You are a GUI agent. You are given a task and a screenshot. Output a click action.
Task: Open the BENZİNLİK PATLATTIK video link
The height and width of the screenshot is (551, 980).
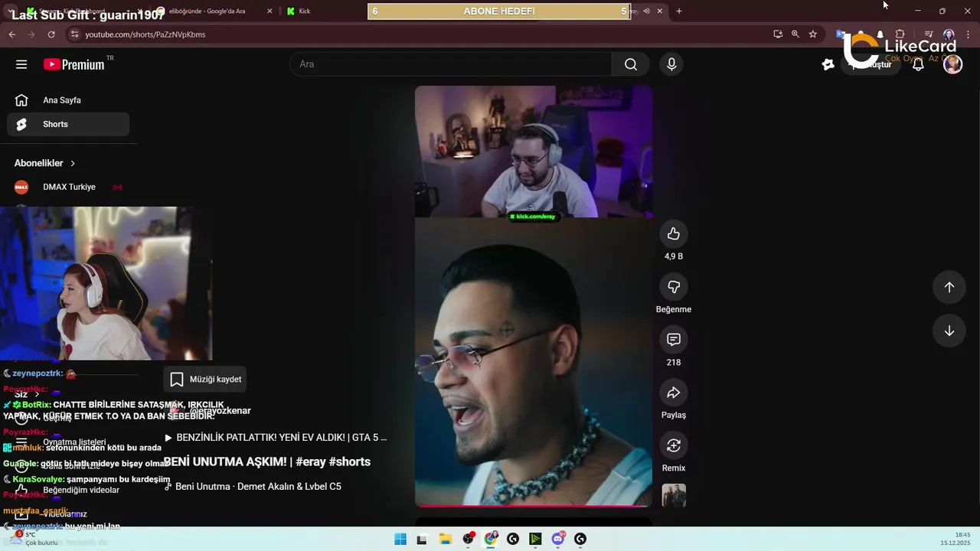pos(276,438)
